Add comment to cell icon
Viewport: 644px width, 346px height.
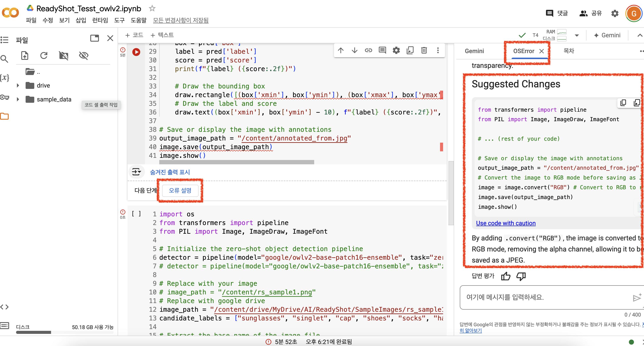click(382, 51)
